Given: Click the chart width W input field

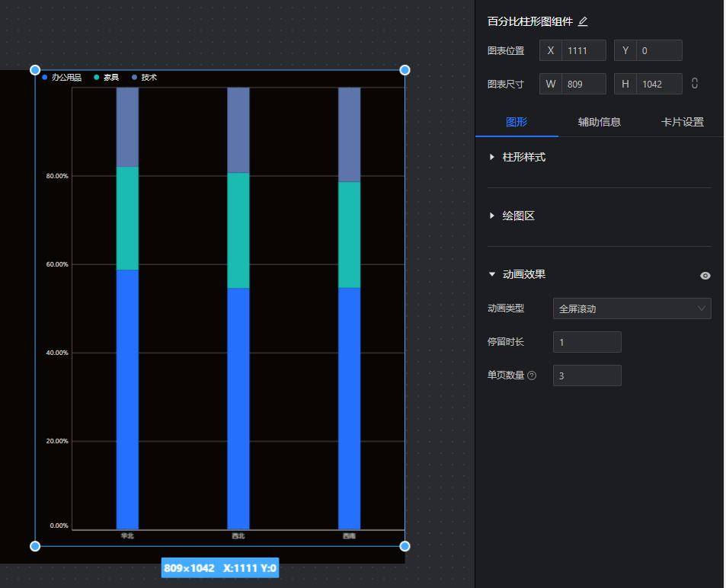Looking at the screenshot, I should click(583, 84).
